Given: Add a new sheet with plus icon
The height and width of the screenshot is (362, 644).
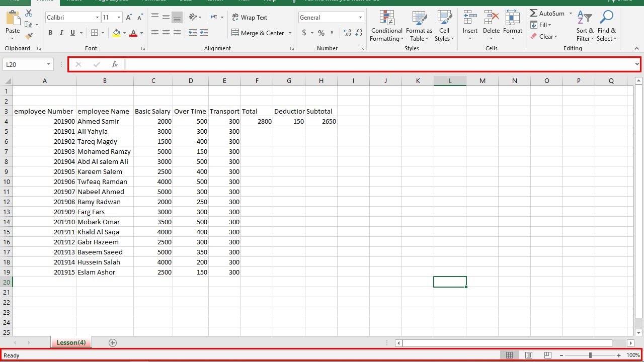Looking at the screenshot, I should (x=113, y=342).
